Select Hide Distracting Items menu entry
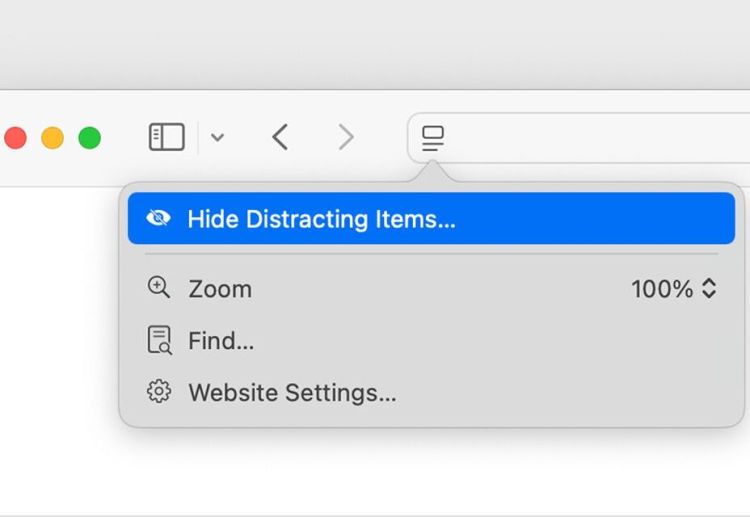This screenshot has width=750, height=517. click(320, 219)
